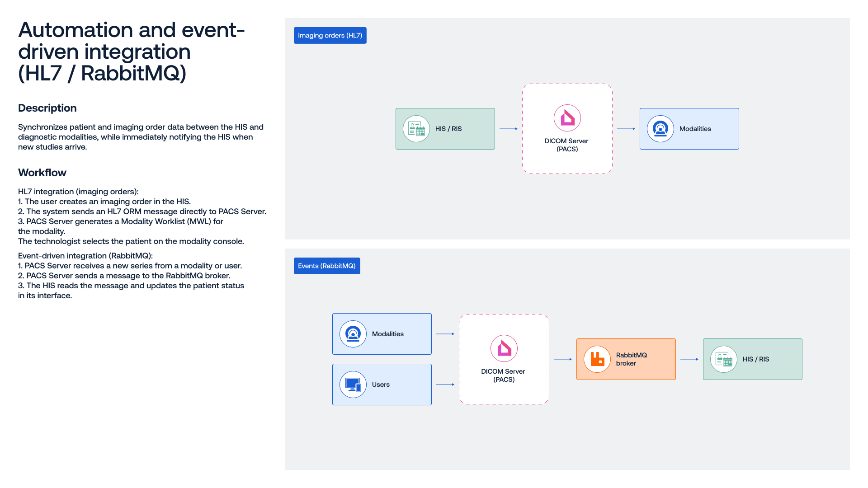This screenshot has height=488, width=868.
Task: Click the 'Users' label text
Action: 381,385
